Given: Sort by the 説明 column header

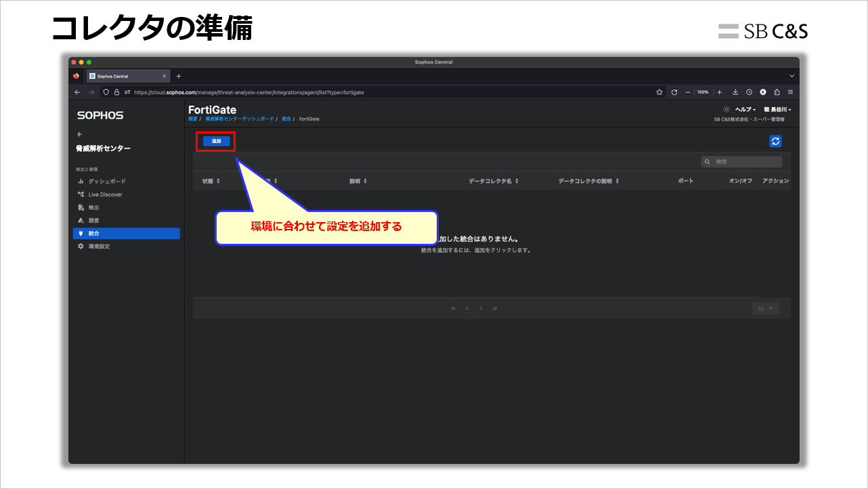Looking at the screenshot, I should point(358,182).
